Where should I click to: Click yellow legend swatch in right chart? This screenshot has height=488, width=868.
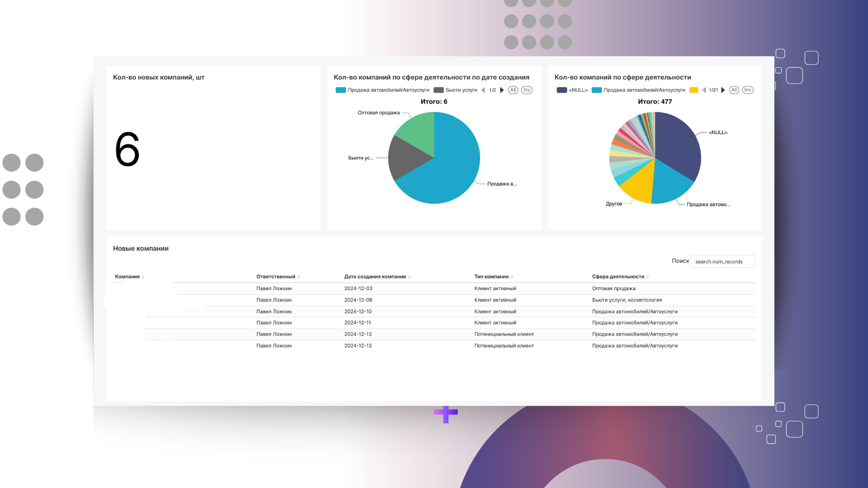click(x=694, y=90)
